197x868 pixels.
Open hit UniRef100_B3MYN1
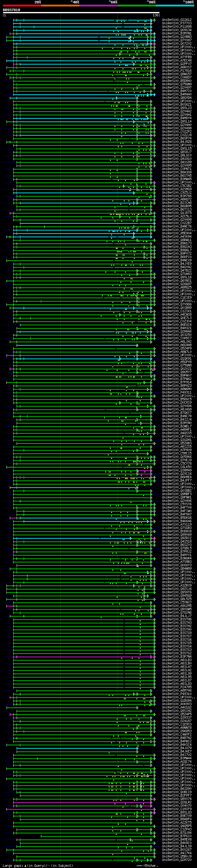click(x=177, y=33)
